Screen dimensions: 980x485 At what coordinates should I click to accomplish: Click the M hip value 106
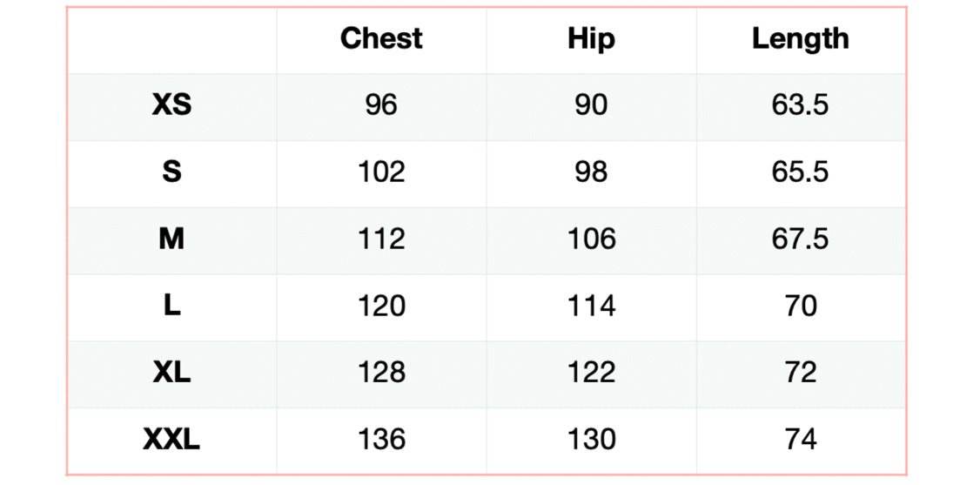(591, 239)
